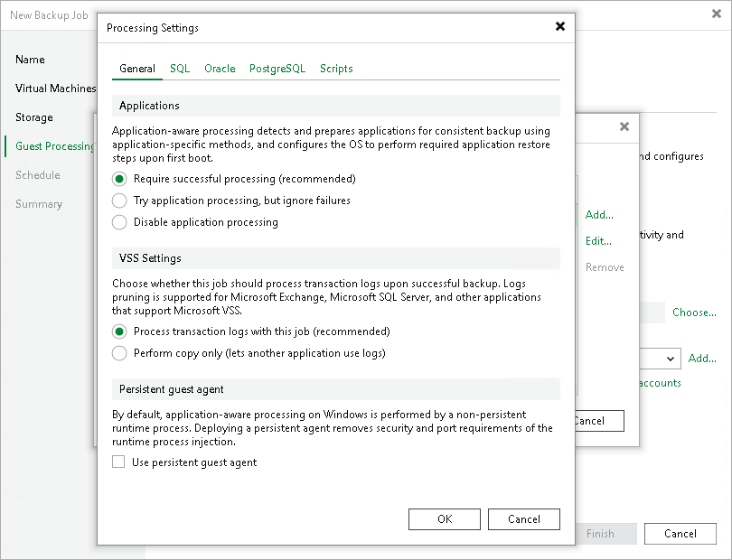Close the Processing Settings dialog
The width and height of the screenshot is (732, 560).
pos(560,27)
